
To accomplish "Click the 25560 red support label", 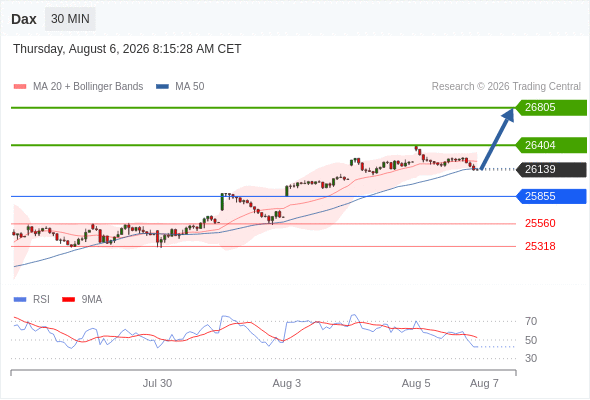I will click(540, 224).
